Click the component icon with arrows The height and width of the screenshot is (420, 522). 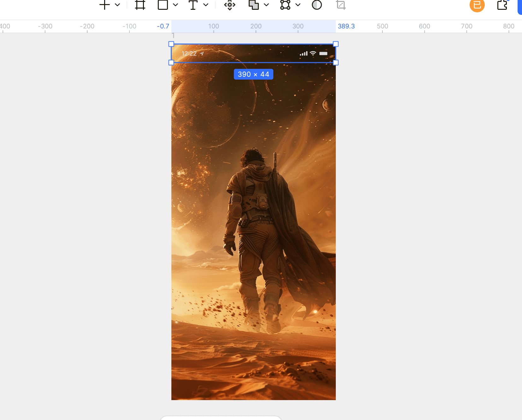click(230, 5)
